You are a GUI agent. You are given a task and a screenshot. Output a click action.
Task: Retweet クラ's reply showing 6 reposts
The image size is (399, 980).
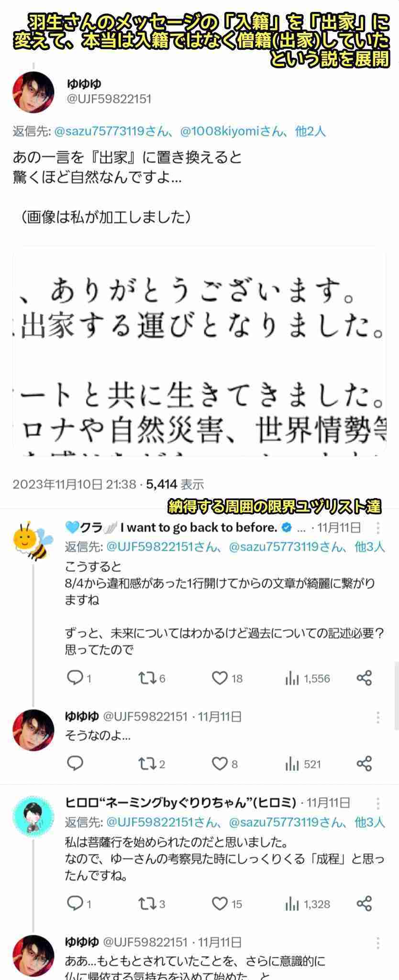[x=146, y=678]
